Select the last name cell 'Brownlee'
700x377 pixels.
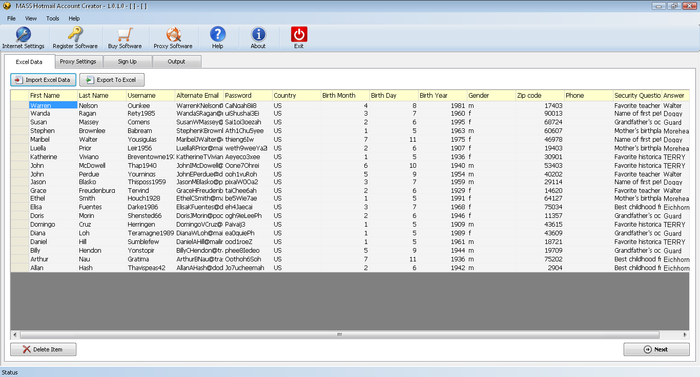tap(102, 131)
